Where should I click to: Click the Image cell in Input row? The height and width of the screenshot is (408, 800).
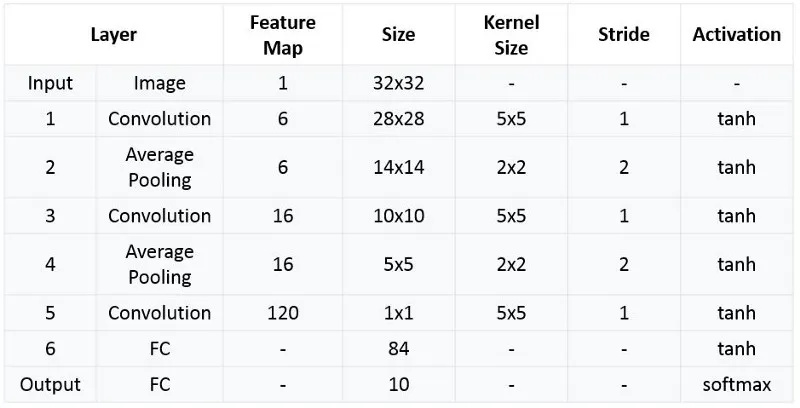coord(159,83)
